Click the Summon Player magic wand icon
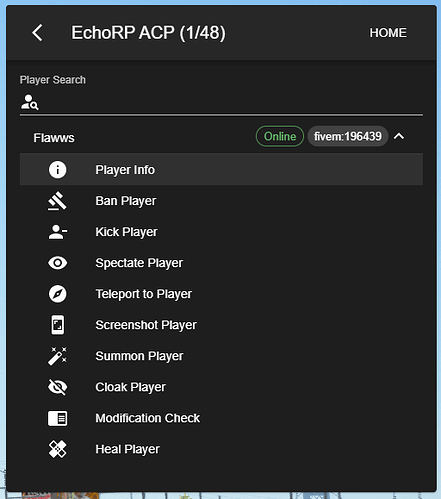 57,356
